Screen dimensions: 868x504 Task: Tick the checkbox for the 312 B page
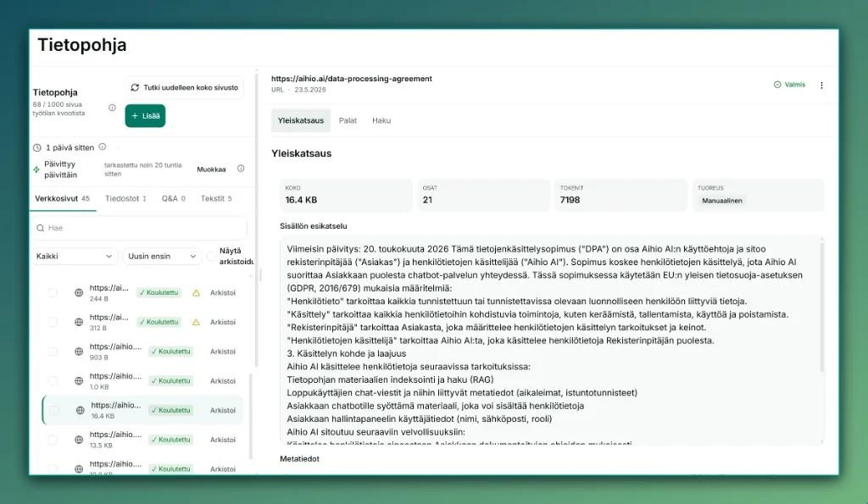click(x=53, y=322)
